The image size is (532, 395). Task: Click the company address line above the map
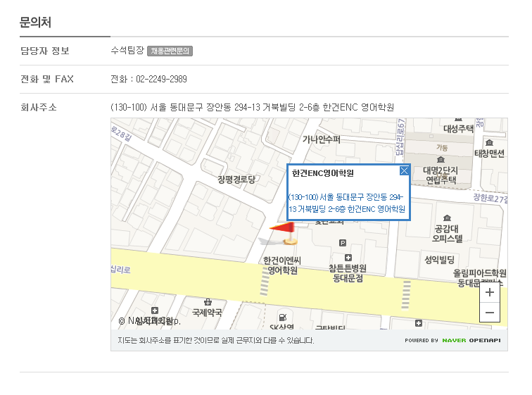pyautogui.click(x=252, y=107)
